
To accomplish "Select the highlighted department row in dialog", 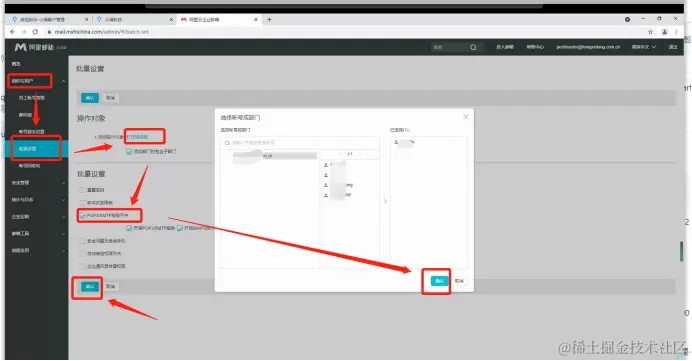I will 274,156.
